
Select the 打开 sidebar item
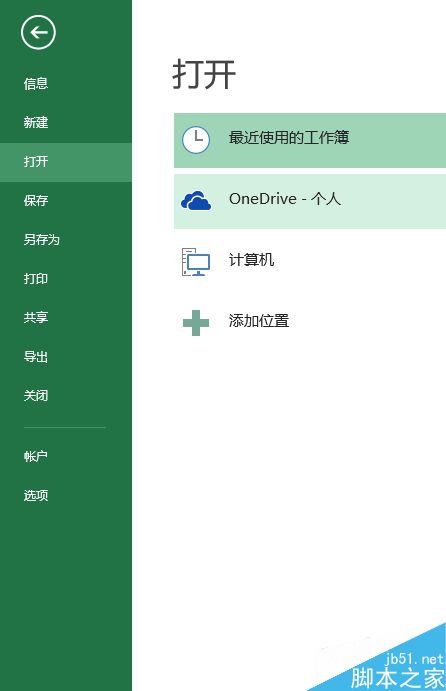[66, 162]
